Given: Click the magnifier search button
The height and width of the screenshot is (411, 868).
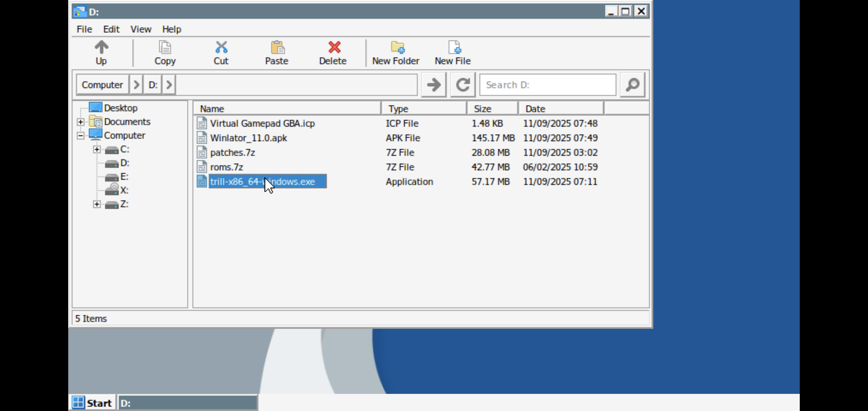Looking at the screenshot, I should pyautogui.click(x=632, y=84).
